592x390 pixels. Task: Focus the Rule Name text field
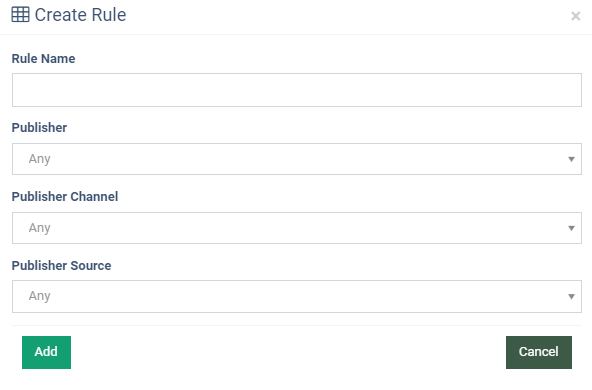(x=297, y=90)
